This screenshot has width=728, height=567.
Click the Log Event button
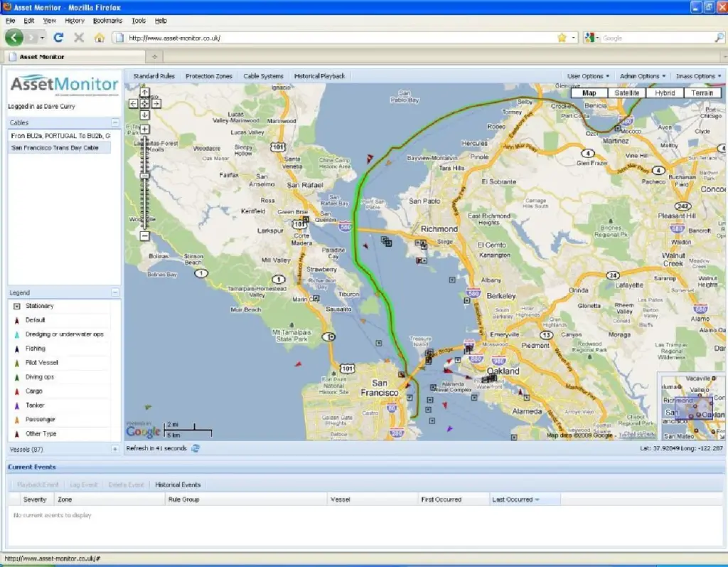pyautogui.click(x=84, y=484)
